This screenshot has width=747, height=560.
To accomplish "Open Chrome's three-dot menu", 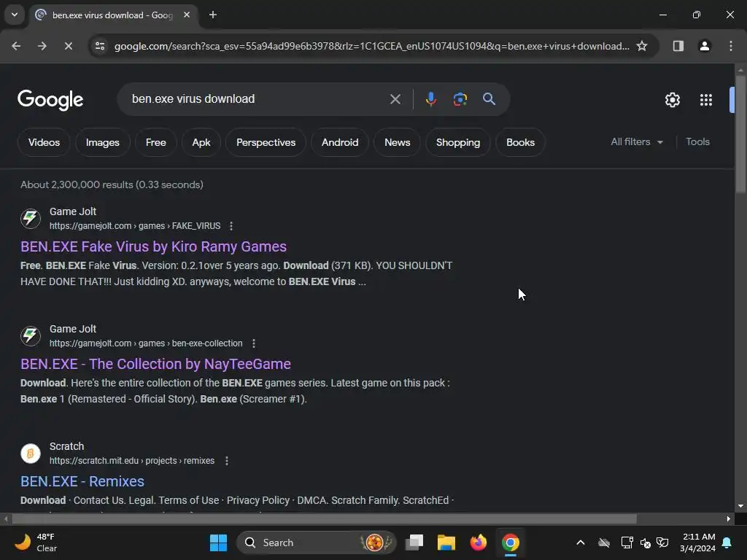I will (x=730, y=46).
